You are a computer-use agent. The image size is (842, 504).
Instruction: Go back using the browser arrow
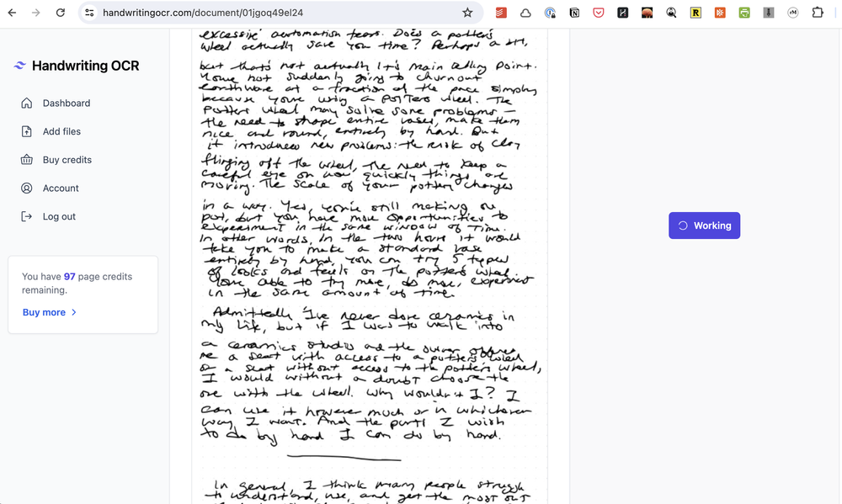point(12,13)
